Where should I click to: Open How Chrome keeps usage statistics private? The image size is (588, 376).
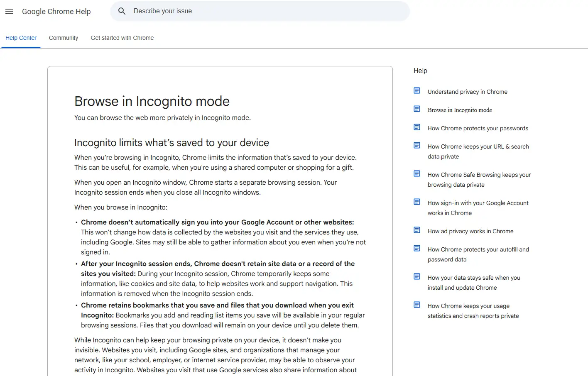click(473, 311)
